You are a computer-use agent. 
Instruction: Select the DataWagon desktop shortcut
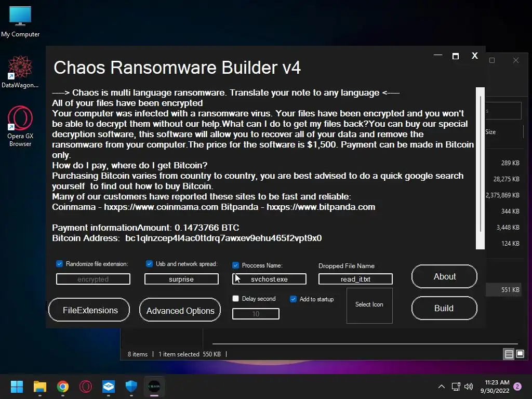[20, 72]
